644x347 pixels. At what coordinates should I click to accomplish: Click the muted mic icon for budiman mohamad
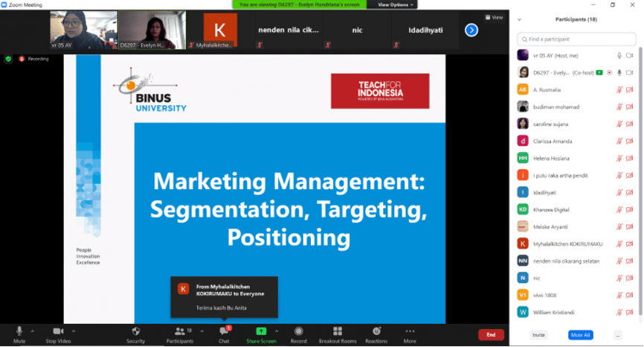[619, 107]
